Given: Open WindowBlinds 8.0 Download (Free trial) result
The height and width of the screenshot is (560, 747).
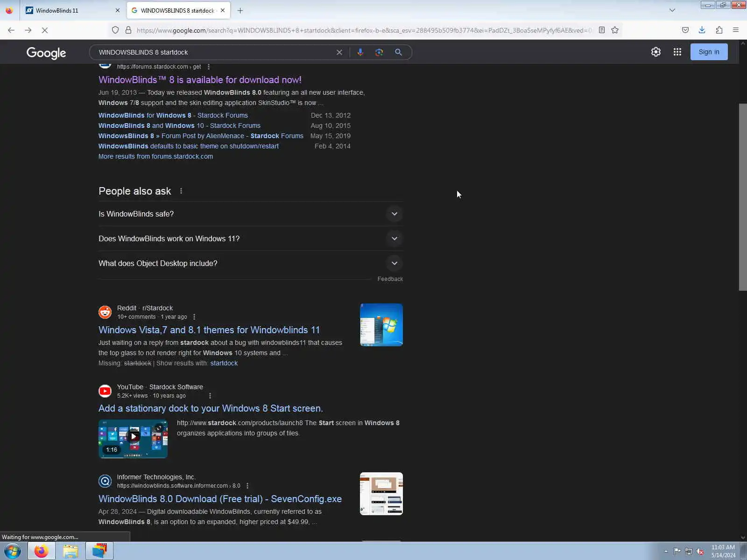Looking at the screenshot, I should [220, 499].
